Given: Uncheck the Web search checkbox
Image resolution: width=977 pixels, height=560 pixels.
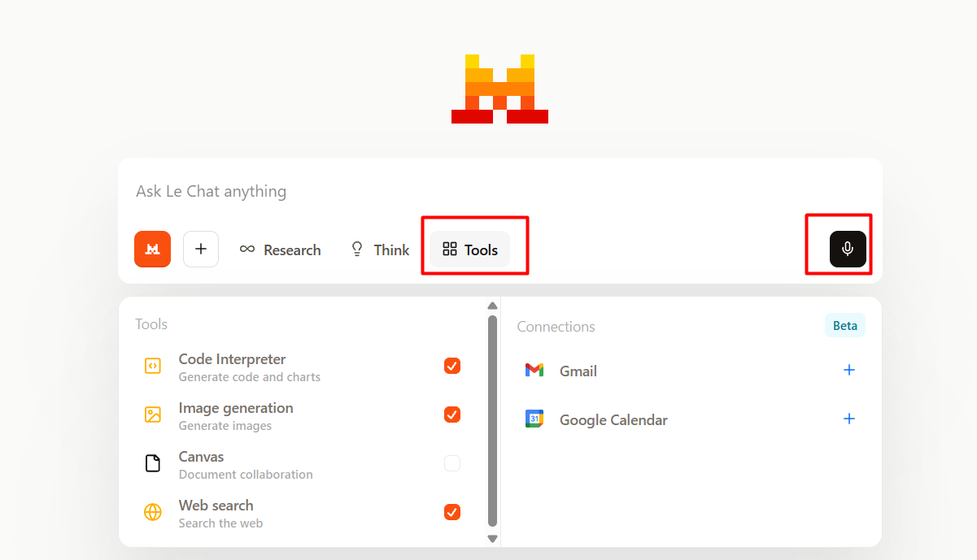Looking at the screenshot, I should (452, 512).
